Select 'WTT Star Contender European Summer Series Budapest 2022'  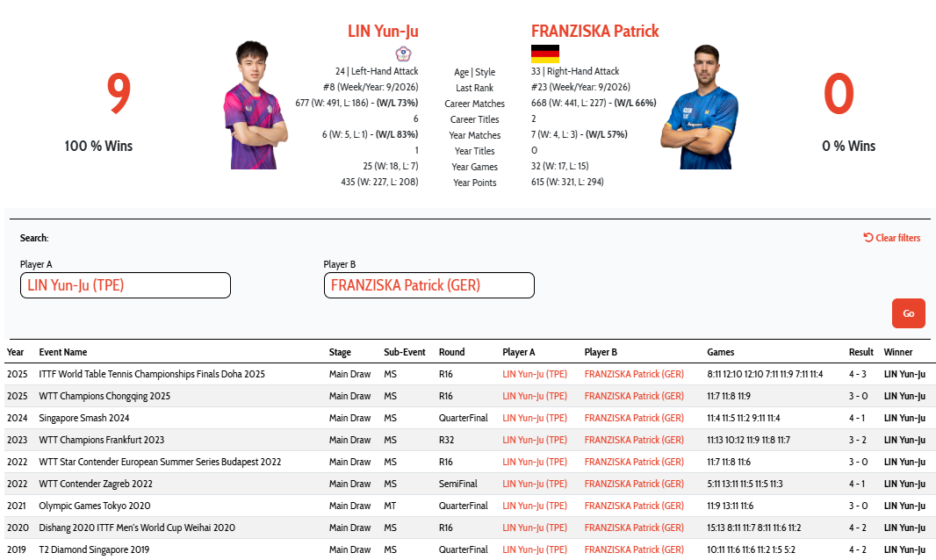click(160, 462)
